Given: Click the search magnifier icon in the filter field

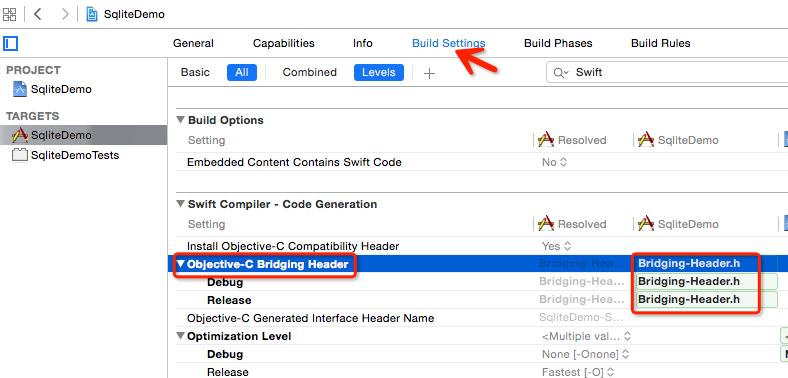Looking at the screenshot, I should [x=561, y=73].
